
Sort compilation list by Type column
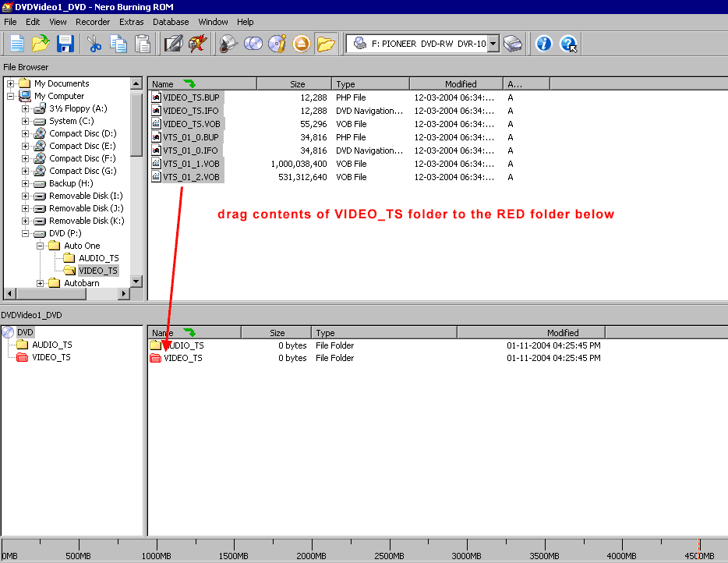[x=384, y=333]
